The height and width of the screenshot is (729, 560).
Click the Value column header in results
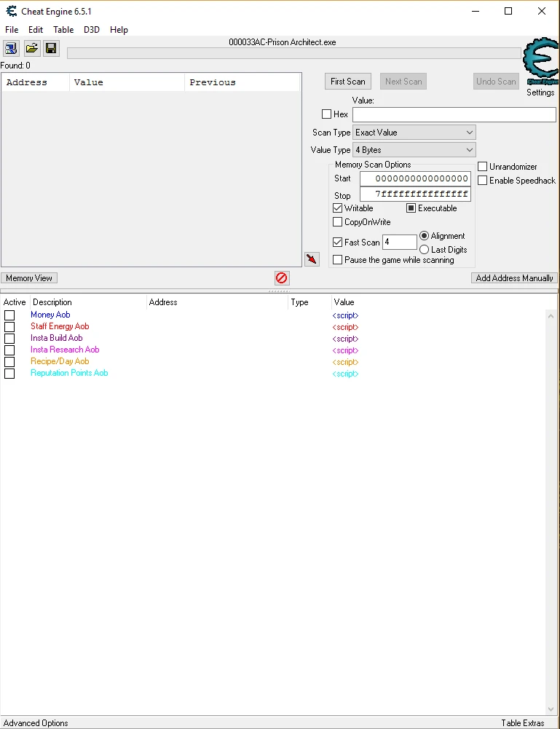tap(127, 82)
